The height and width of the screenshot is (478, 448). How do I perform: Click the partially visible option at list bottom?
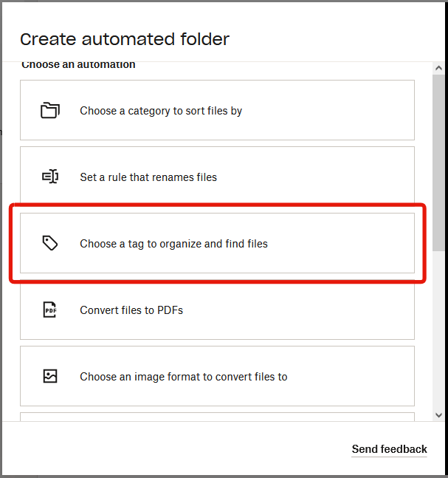point(217,417)
